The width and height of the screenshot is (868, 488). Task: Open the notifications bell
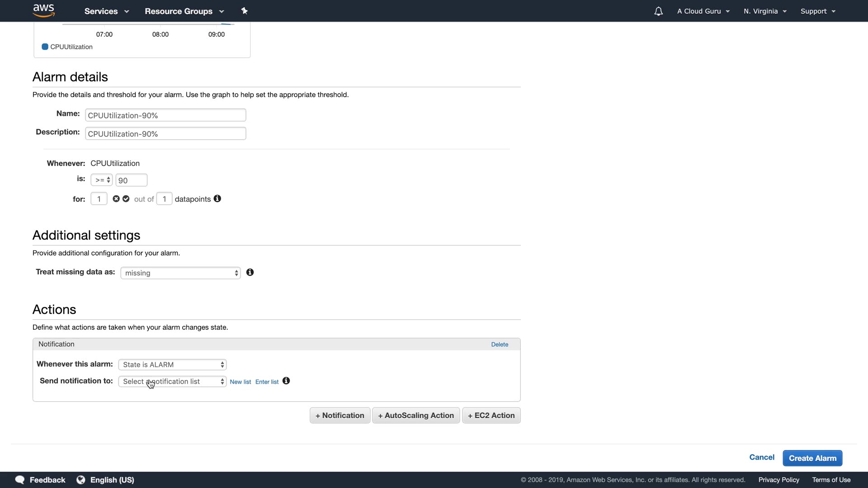click(x=658, y=11)
